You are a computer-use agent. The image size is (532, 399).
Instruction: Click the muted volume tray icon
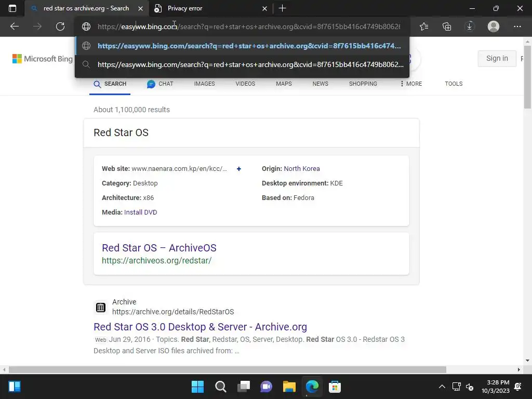470,387
